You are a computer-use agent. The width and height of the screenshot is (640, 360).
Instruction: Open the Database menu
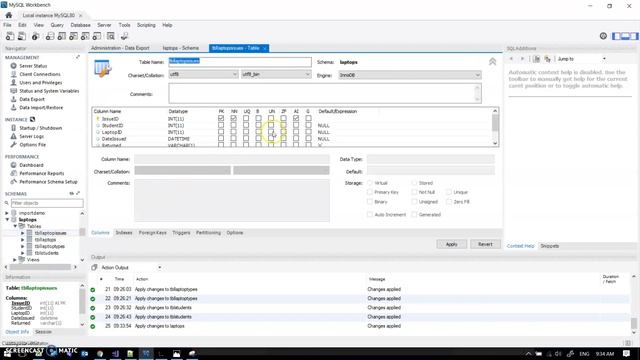[x=80, y=25]
